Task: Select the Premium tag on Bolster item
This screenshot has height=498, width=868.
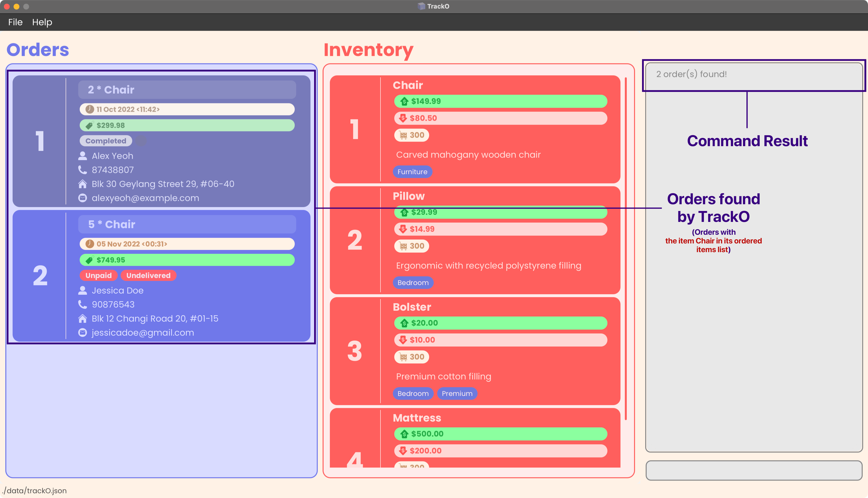Action: coord(457,393)
